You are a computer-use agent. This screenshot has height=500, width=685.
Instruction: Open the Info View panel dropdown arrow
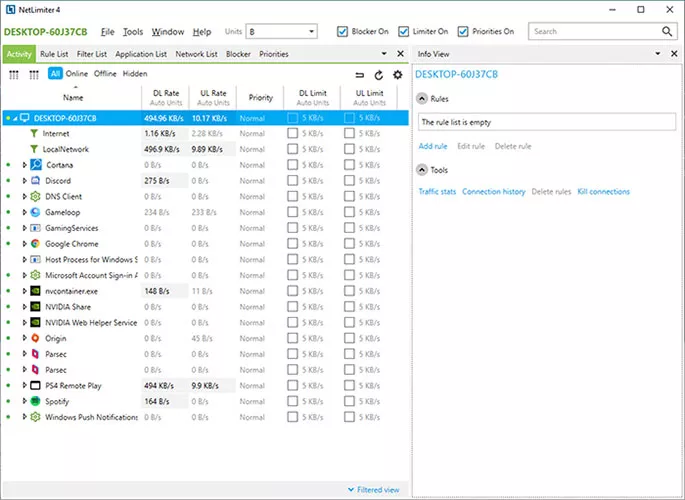[657, 54]
